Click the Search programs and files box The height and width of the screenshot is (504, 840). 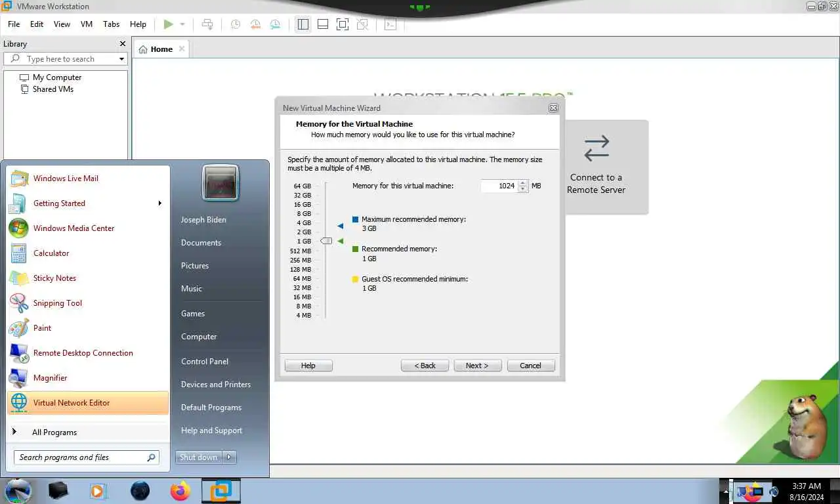tap(86, 457)
